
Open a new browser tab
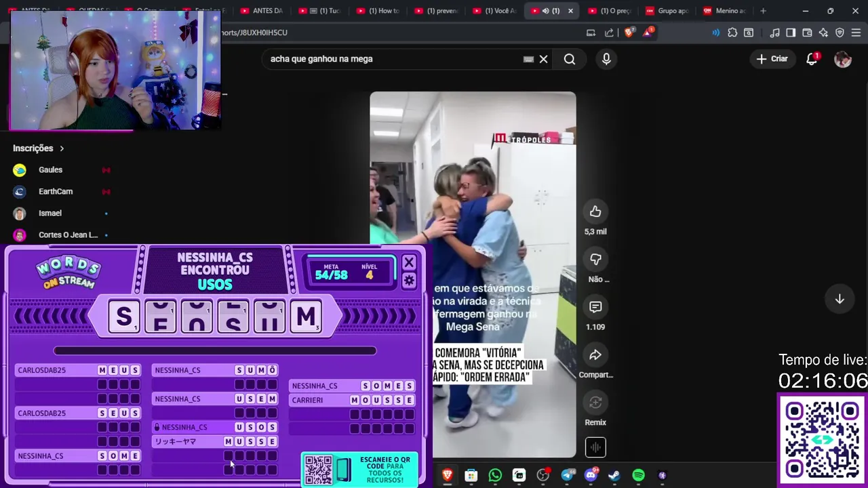point(763,11)
